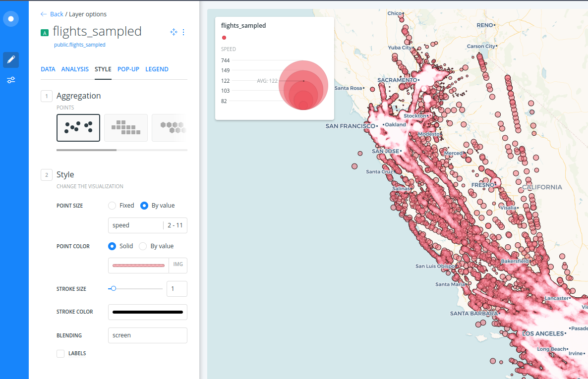Open the blending mode screen dropdown

tap(148, 335)
